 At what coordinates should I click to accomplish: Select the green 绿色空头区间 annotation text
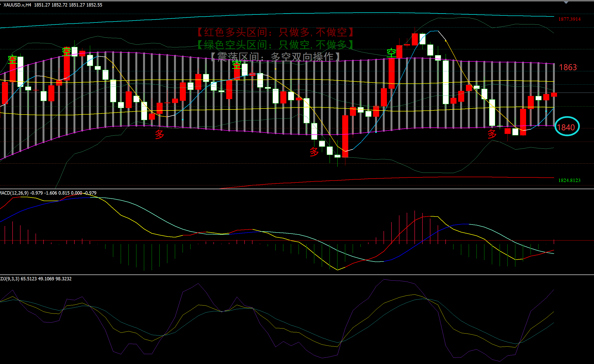(275, 44)
